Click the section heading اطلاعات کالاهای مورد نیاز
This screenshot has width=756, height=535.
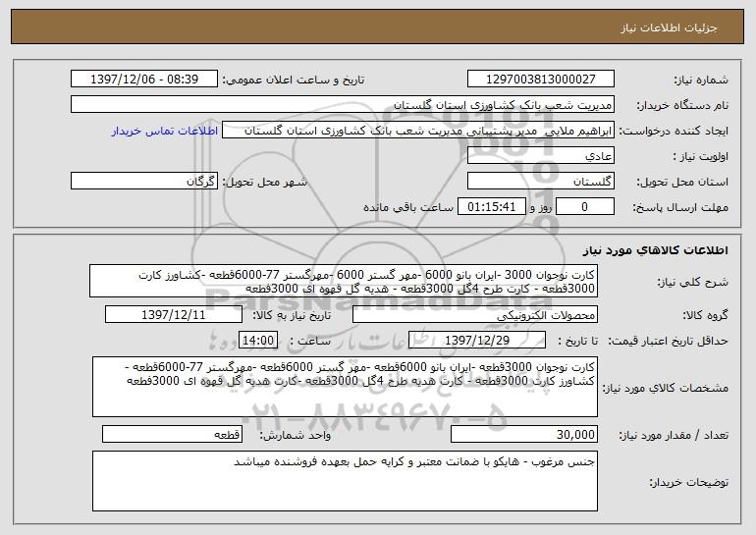pos(655,250)
